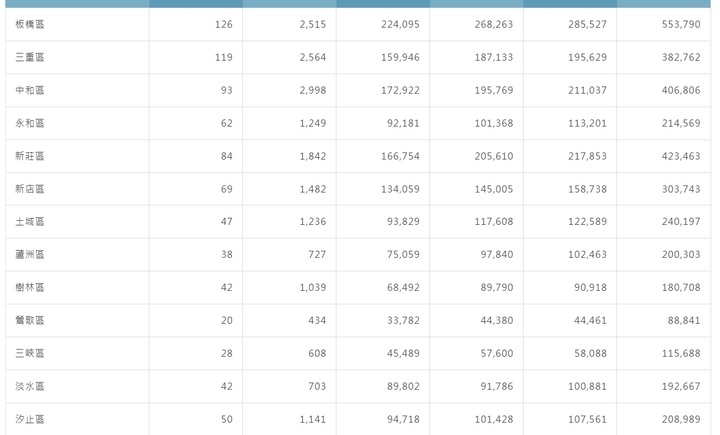The width and height of the screenshot is (720, 435).
Task: Click the 三峽區 district cell
Action: (31, 354)
